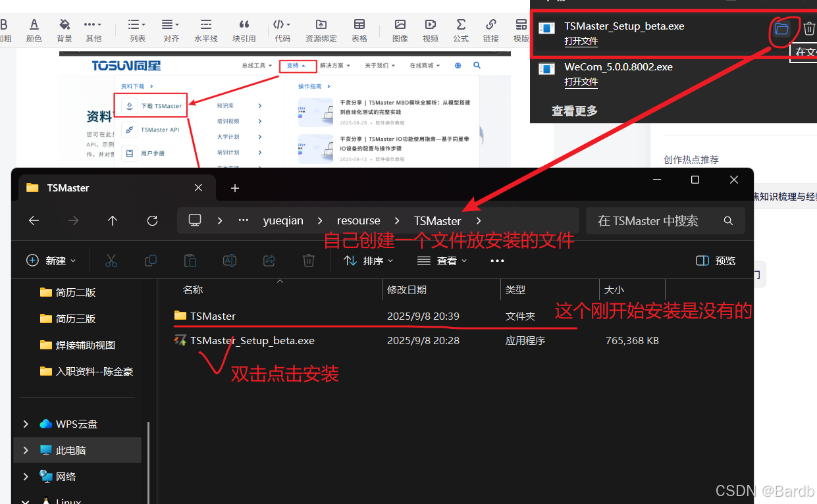Insert a table (表格)

coord(359,30)
